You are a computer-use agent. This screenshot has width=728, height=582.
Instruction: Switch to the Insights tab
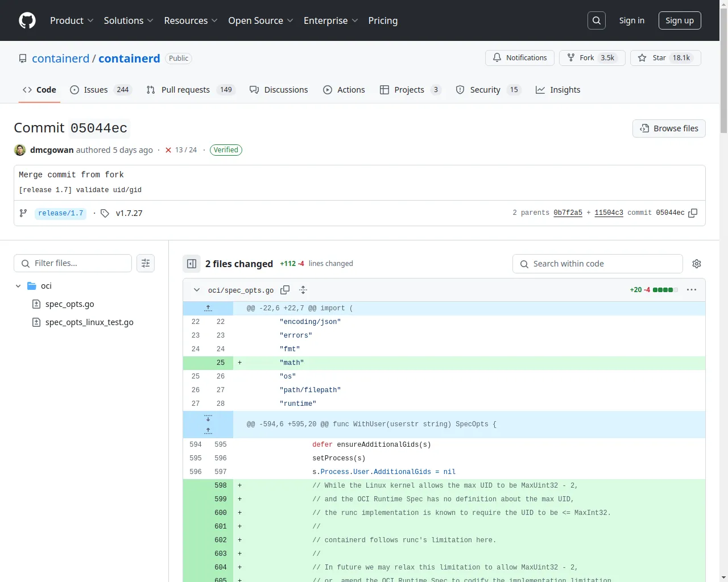558,90
